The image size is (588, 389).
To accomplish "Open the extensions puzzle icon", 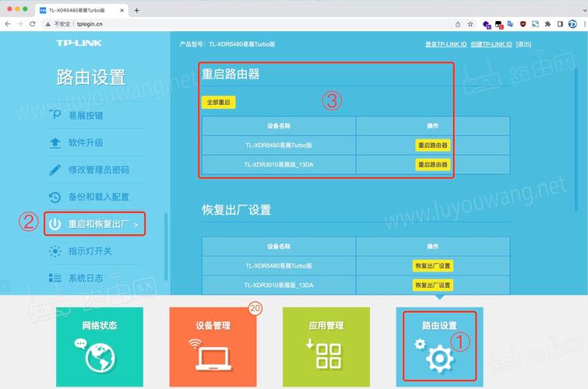I will (x=548, y=24).
